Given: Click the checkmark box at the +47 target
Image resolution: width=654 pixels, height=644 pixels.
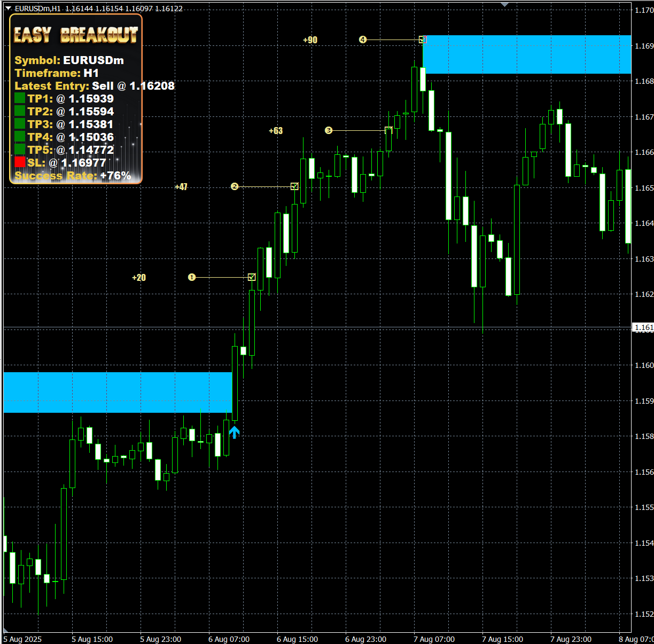Looking at the screenshot, I should pyautogui.click(x=294, y=186).
